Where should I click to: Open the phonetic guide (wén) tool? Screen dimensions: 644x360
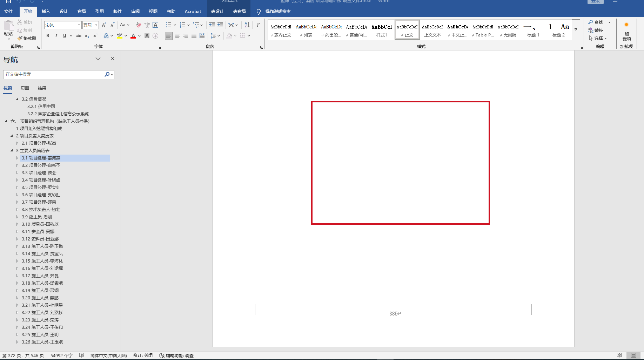pyautogui.click(x=147, y=25)
